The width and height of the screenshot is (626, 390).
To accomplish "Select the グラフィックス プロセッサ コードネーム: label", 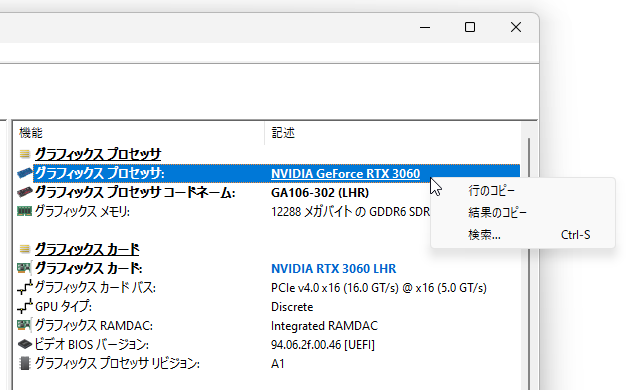I will pyautogui.click(x=135, y=192).
